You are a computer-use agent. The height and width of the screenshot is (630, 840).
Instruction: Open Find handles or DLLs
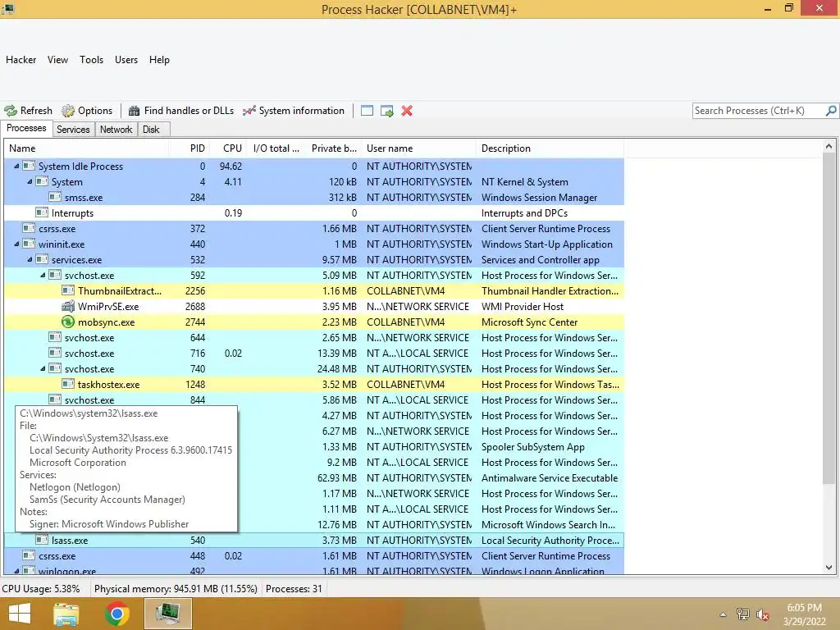click(x=181, y=111)
